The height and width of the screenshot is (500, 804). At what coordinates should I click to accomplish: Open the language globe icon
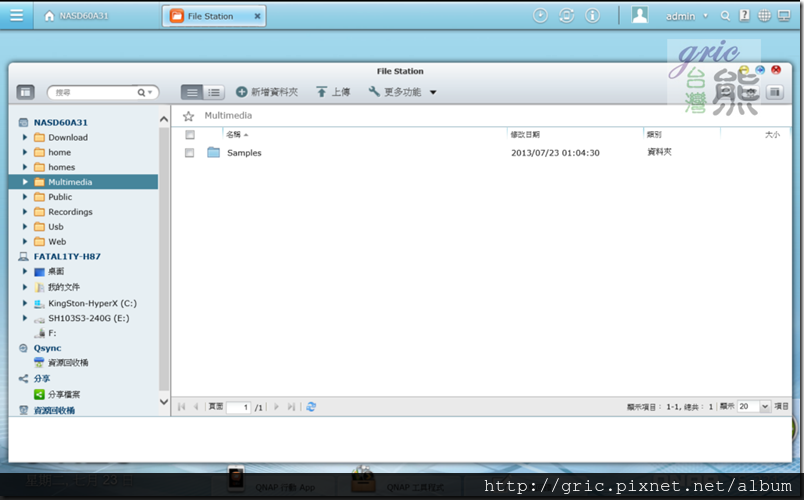coord(764,16)
